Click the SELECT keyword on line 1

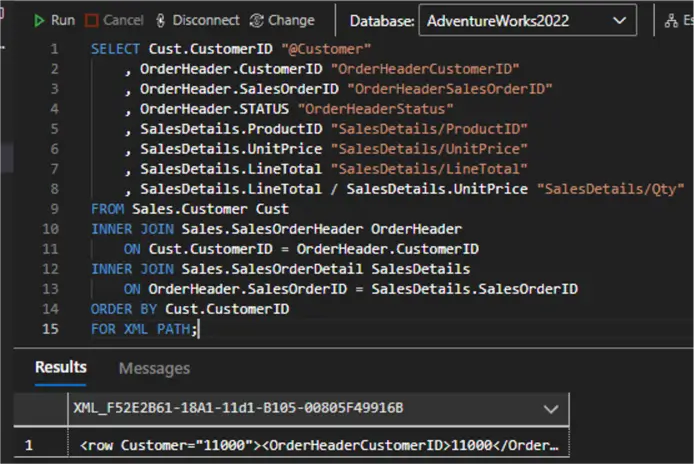pyautogui.click(x=115, y=49)
